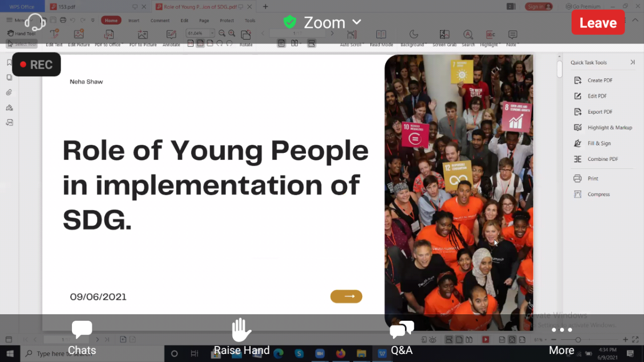Open the attachments sidebar icon
Screen dimensions: 644x362
9,92
